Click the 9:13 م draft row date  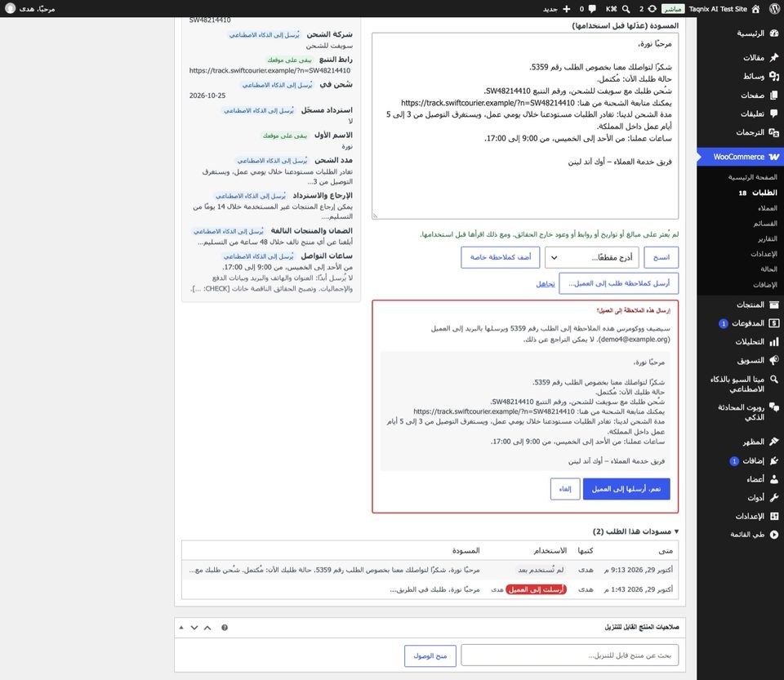click(639, 570)
